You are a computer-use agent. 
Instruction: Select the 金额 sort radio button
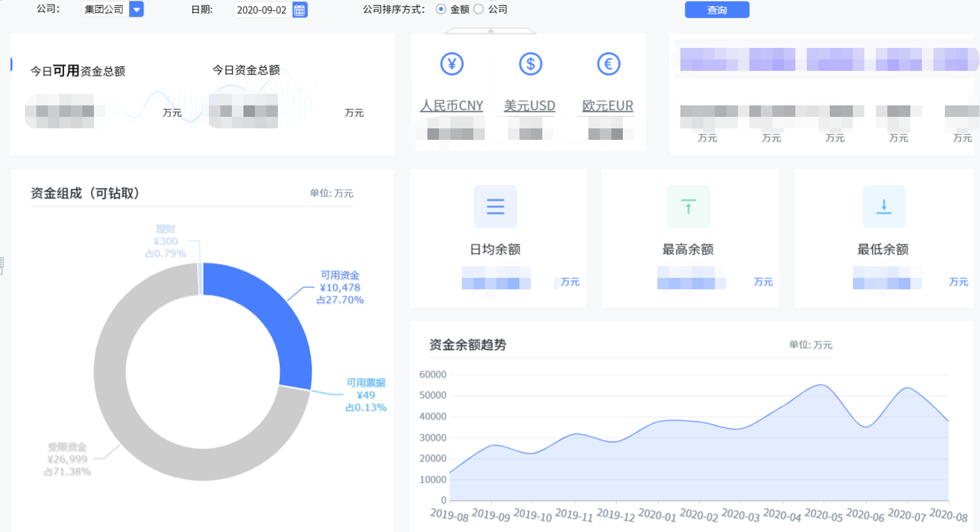pyautogui.click(x=441, y=9)
